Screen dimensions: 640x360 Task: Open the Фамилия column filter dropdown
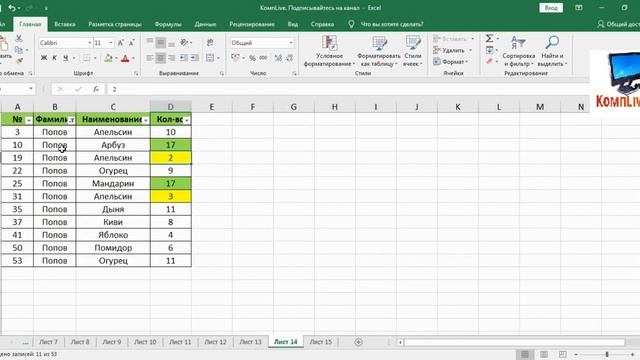[x=71, y=120]
